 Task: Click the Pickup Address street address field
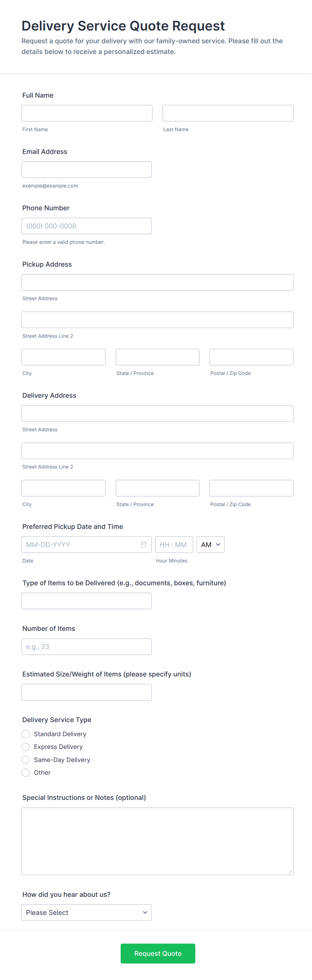pos(157,282)
